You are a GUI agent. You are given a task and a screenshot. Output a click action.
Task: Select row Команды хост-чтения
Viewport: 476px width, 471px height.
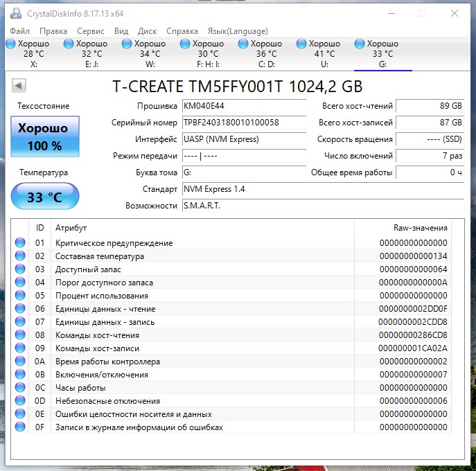point(231,335)
